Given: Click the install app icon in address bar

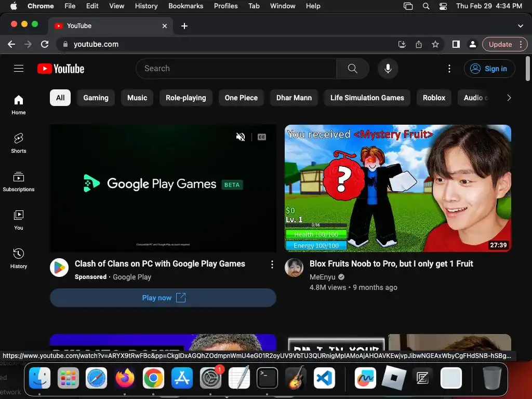Looking at the screenshot, I should (x=402, y=45).
